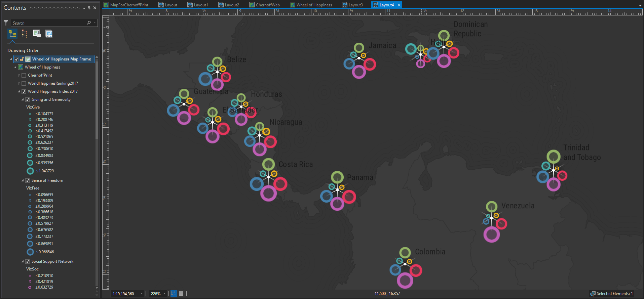Switch to the Layout tab
Viewport: 644px width, 299px height.
pos(168,5)
